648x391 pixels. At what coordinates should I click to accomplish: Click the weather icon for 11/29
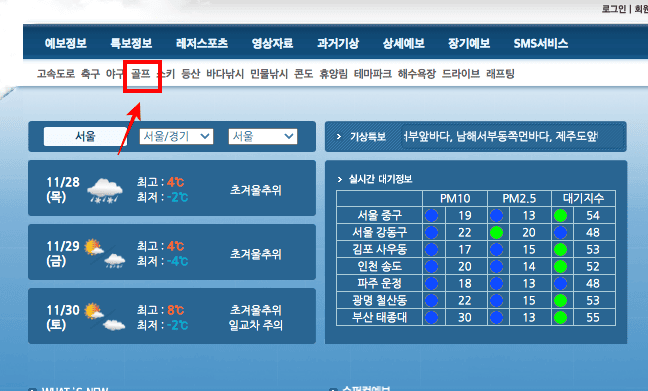pos(105,253)
